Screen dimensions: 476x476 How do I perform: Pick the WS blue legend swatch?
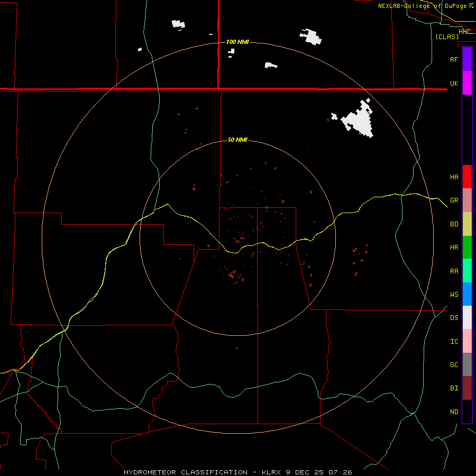pyautogui.click(x=467, y=294)
